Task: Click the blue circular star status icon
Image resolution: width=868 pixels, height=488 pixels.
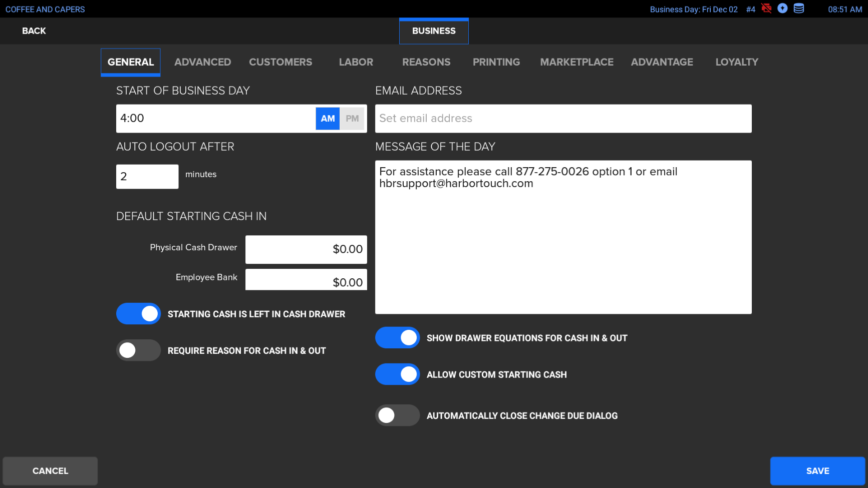Action: 782,9
